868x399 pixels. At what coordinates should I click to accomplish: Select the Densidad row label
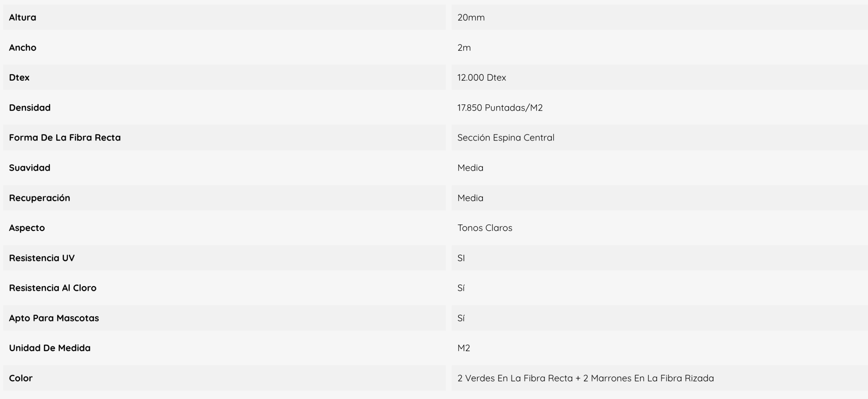pos(30,108)
